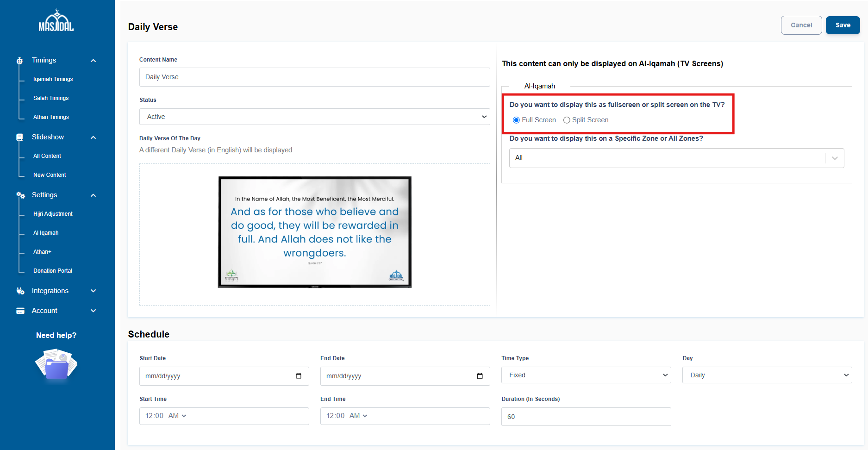The height and width of the screenshot is (450, 868).
Task: Click the Cancel button
Action: click(x=801, y=25)
